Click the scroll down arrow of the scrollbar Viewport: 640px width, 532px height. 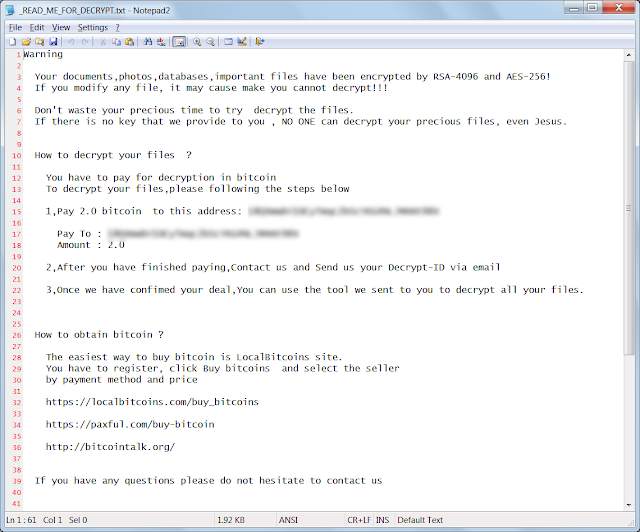tap(629, 505)
